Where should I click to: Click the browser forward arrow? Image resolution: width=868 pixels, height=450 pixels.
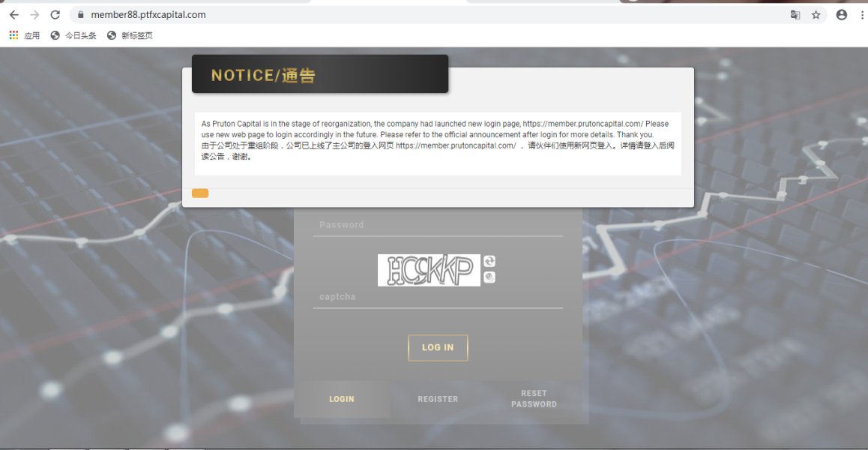point(34,15)
